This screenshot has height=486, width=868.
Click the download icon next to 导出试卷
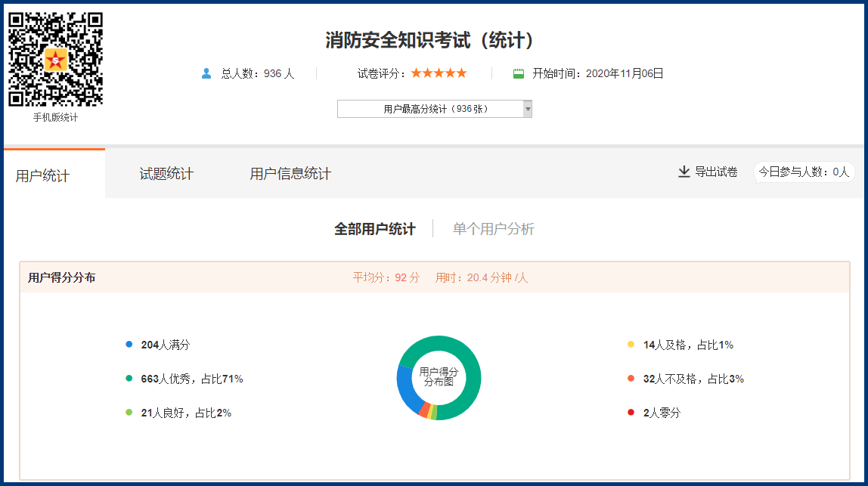684,172
